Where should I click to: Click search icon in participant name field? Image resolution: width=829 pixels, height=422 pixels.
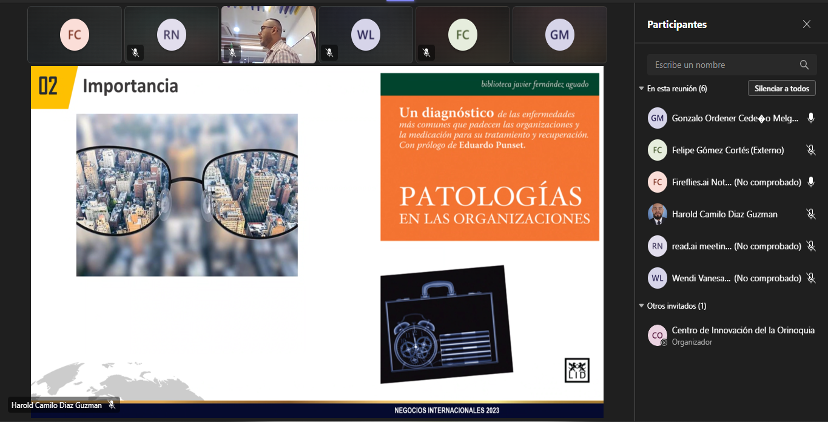tap(804, 65)
